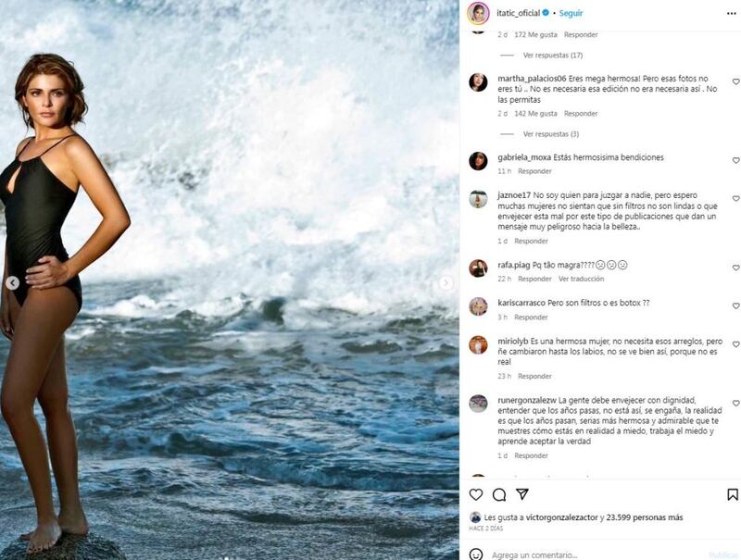The height and width of the screenshot is (560, 741).
Task: Like gabriela_moxa's comment heart
Action: tap(735, 160)
